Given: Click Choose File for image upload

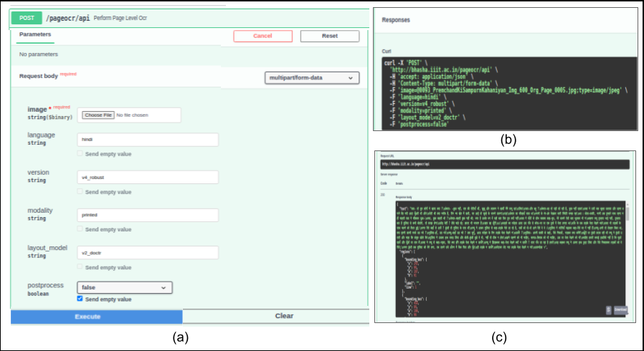Looking at the screenshot, I should [98, 115].
